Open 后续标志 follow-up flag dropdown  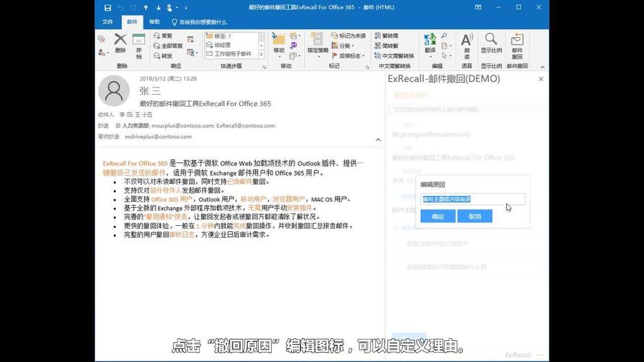348,56
